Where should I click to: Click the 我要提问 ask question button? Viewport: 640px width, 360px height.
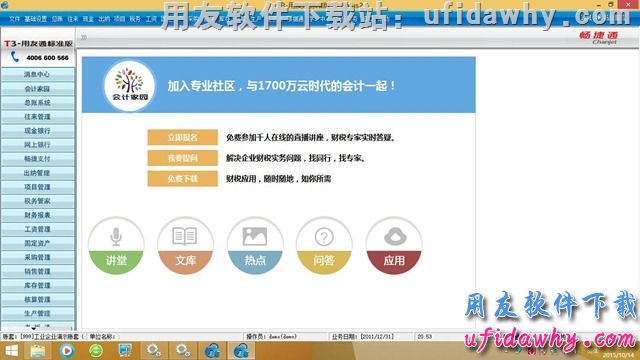(x=182, y=158)
